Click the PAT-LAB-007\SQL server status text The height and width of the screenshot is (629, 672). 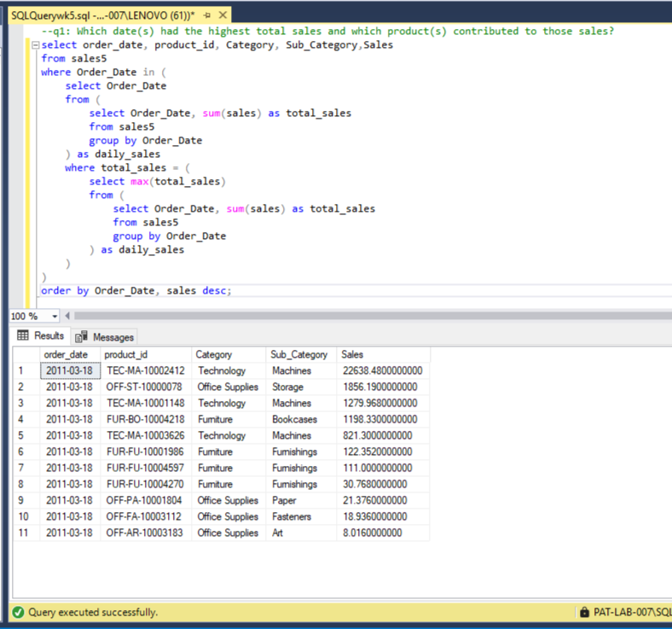(x=632, y=612)
